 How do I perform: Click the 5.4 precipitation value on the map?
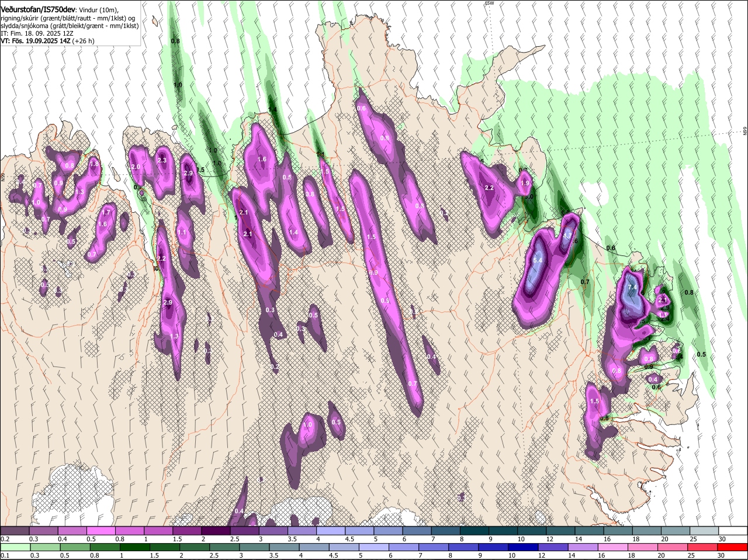click(x=538, y=260)
